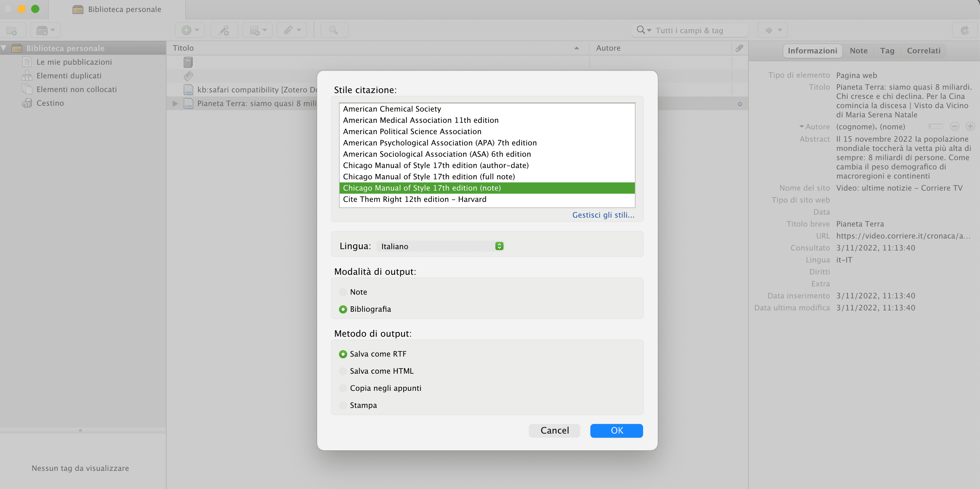Open the search mode dropdown arrow

[649, 30]
